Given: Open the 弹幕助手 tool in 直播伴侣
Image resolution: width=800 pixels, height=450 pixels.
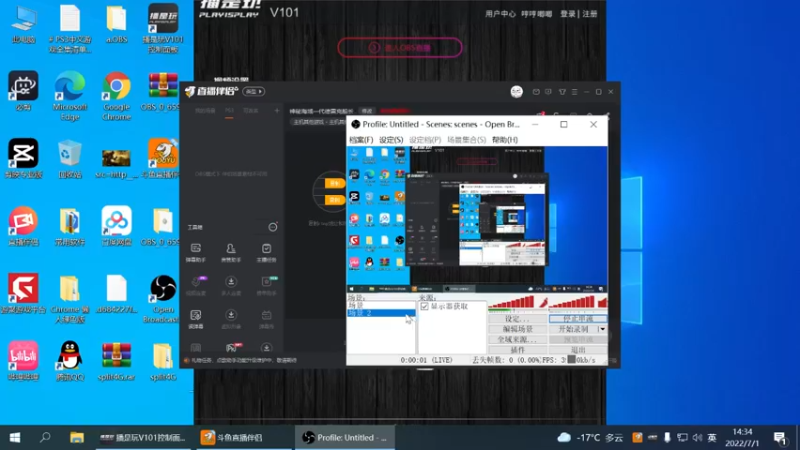Looking at the screenshot, I should 196,253.
